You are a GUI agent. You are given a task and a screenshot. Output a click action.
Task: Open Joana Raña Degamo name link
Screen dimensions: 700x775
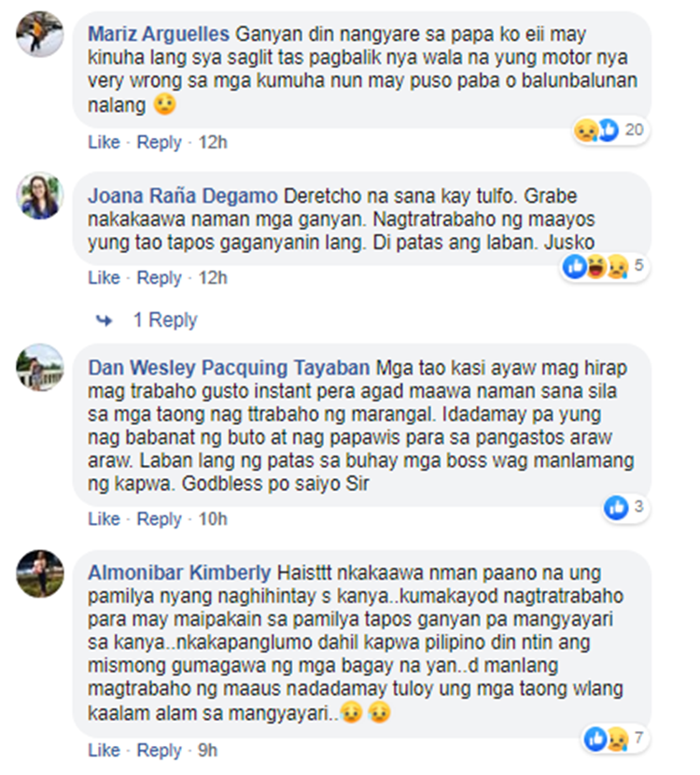coord(183,196)
